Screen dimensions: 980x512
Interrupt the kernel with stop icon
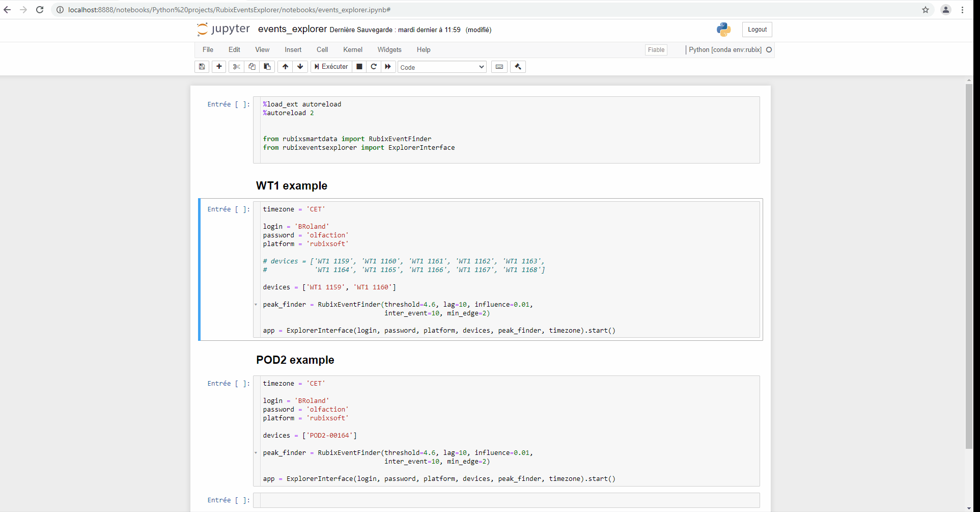click(x=359, y=67)
